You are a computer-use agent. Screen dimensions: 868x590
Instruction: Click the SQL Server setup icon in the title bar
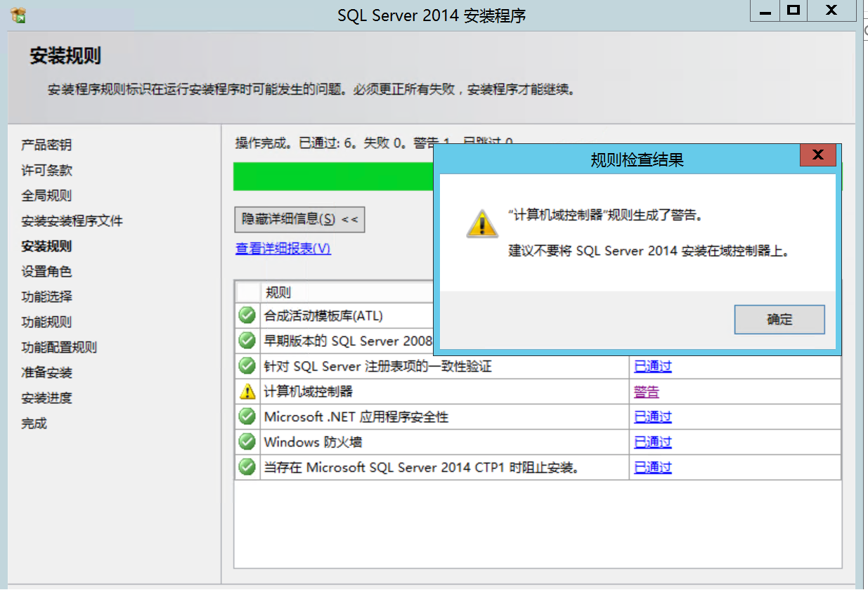point(19,15)
